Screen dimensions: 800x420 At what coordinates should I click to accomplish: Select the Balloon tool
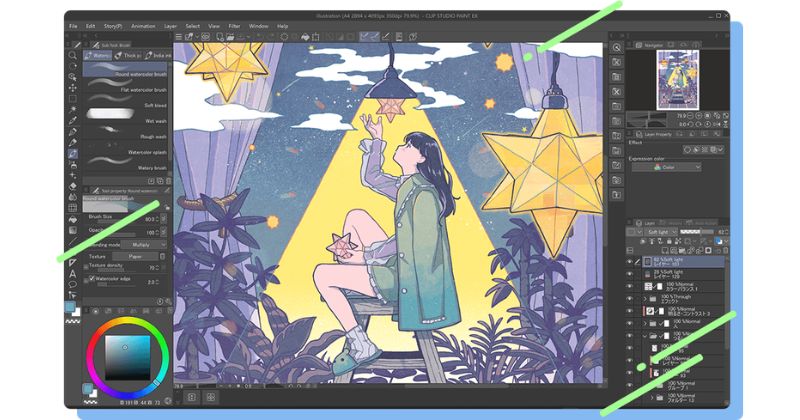[72, 284]
